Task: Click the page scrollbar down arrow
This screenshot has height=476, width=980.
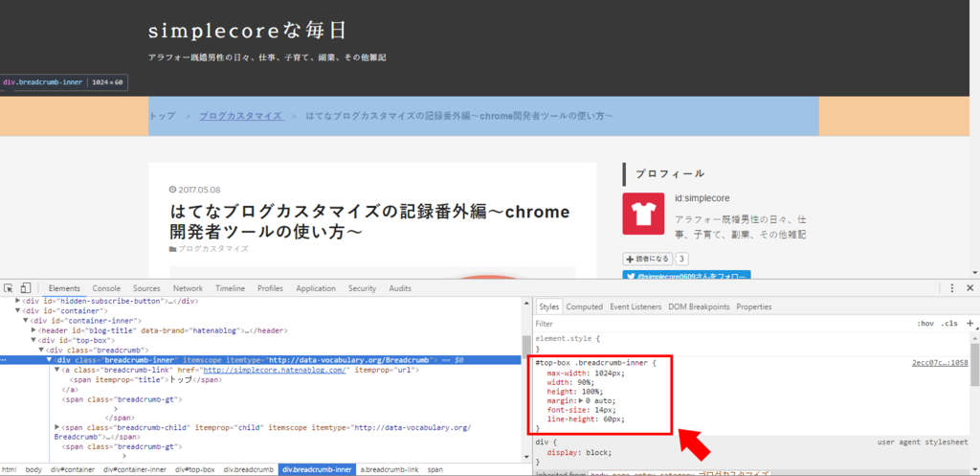Action: coord(975,273)
